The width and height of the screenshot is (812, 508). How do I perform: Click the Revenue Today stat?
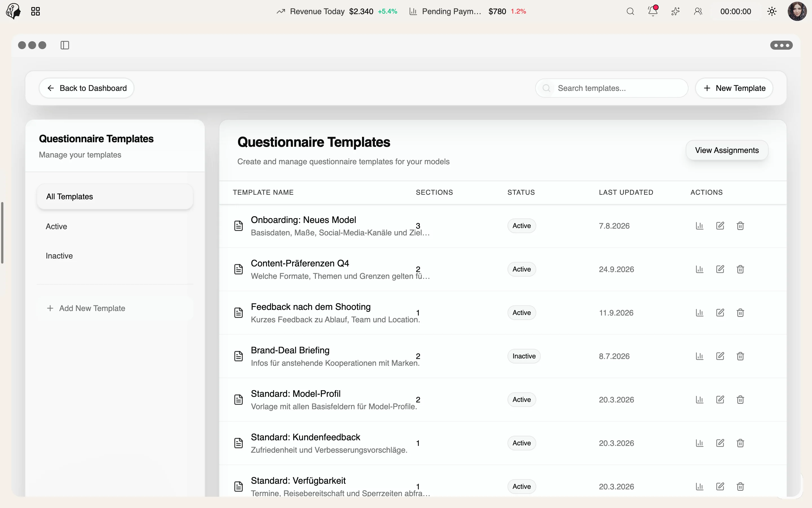[337, 11]
